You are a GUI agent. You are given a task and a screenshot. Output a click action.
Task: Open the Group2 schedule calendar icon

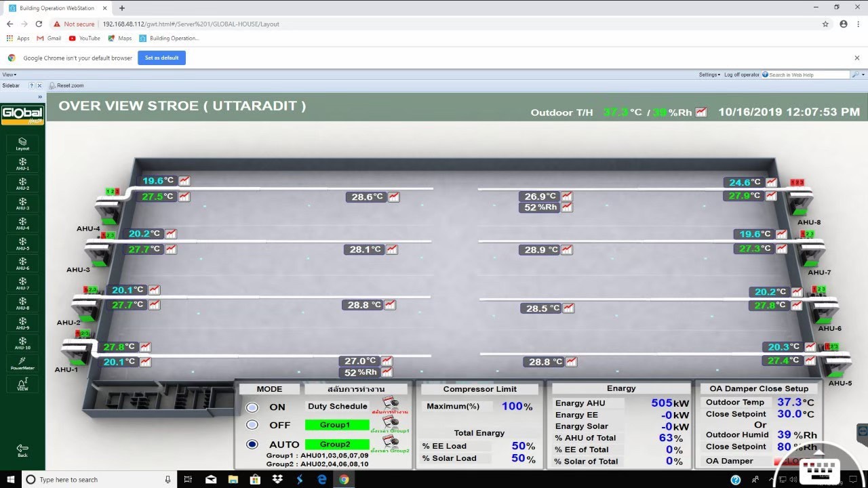tap(389, 441)
